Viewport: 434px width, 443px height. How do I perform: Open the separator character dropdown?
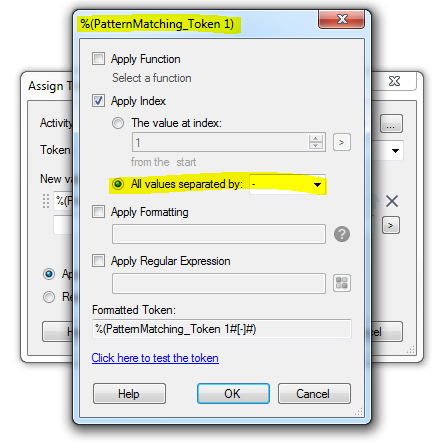tap(287, 184)
